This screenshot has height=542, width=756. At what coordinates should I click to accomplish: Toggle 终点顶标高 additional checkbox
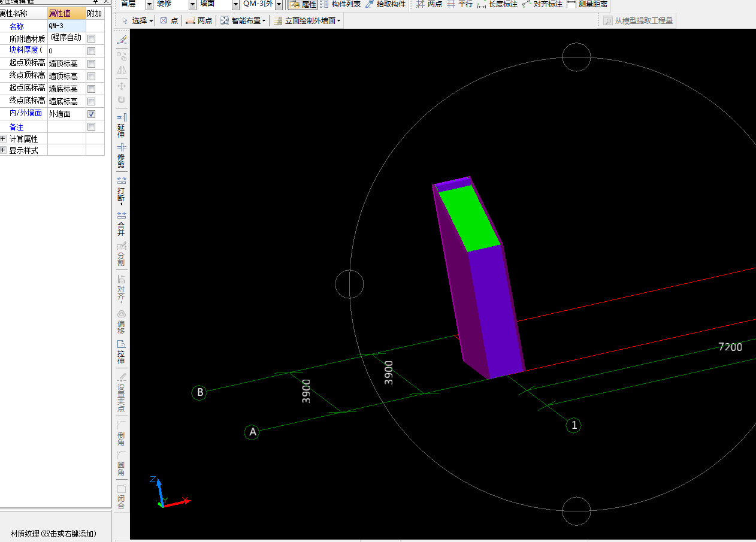click(92, 76)
